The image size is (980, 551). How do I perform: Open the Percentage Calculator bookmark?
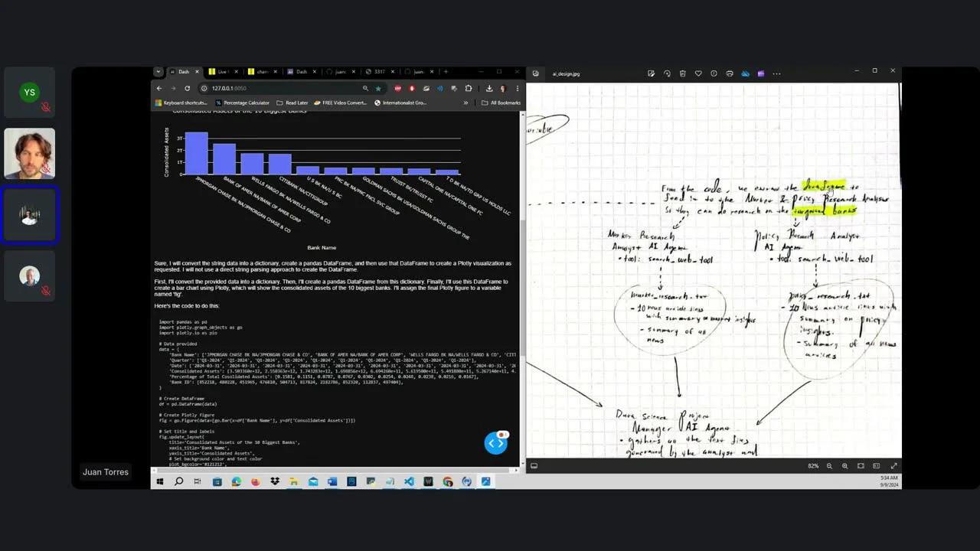click(246, 103)
